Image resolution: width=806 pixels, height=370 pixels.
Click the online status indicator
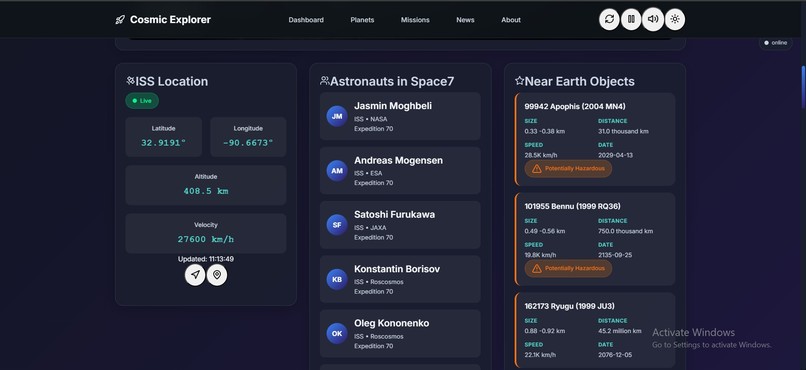tap(776, 43)
